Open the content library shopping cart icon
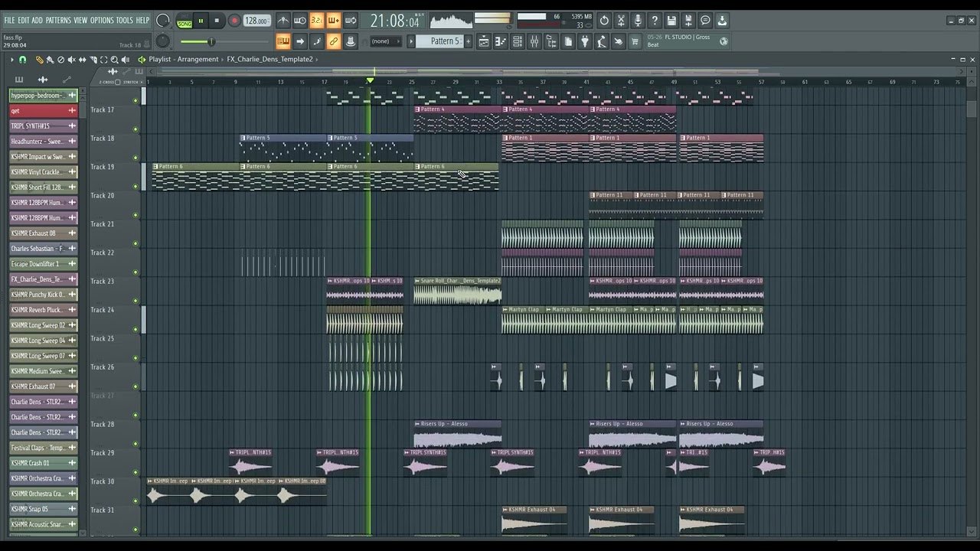The height and width of the screenshot is (551, 980). [635, 41]
